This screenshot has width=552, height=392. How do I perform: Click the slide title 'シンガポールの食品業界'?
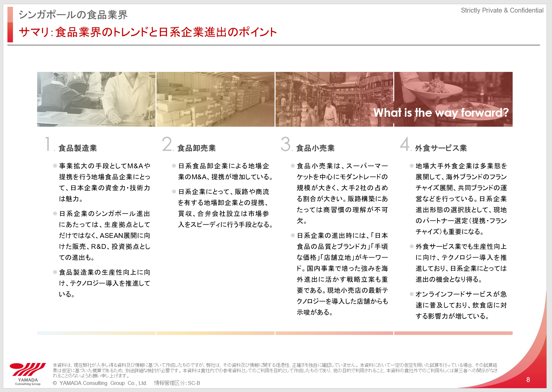[73, 15]
